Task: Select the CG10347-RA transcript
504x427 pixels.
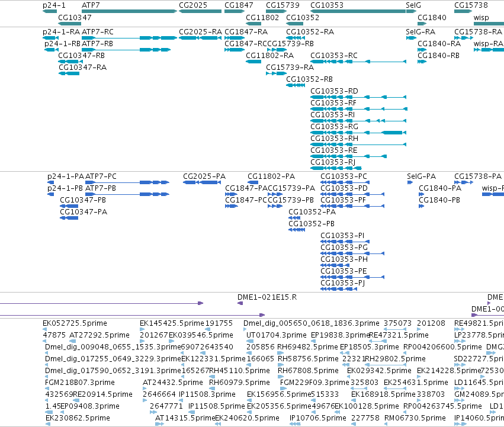Action: coord(69,73)
